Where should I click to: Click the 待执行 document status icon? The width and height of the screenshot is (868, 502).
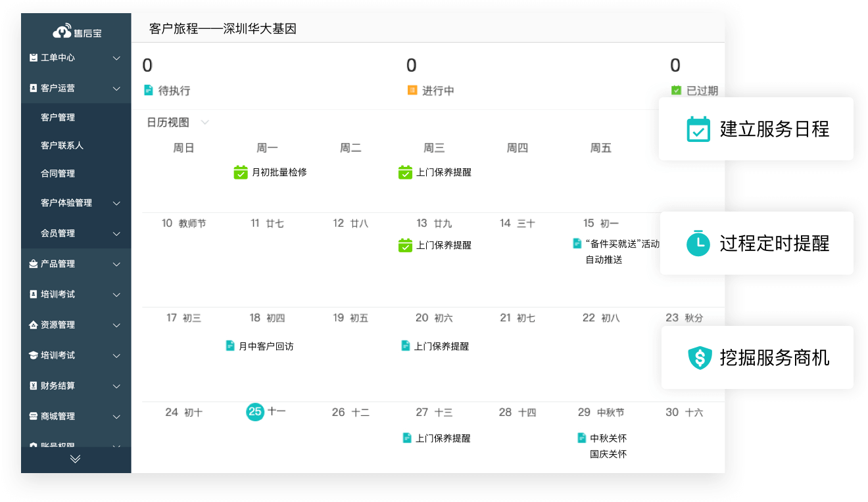pos(149,90)
